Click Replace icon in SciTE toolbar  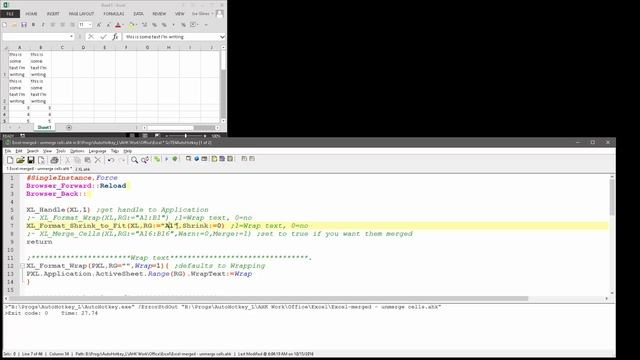(145, 160)
